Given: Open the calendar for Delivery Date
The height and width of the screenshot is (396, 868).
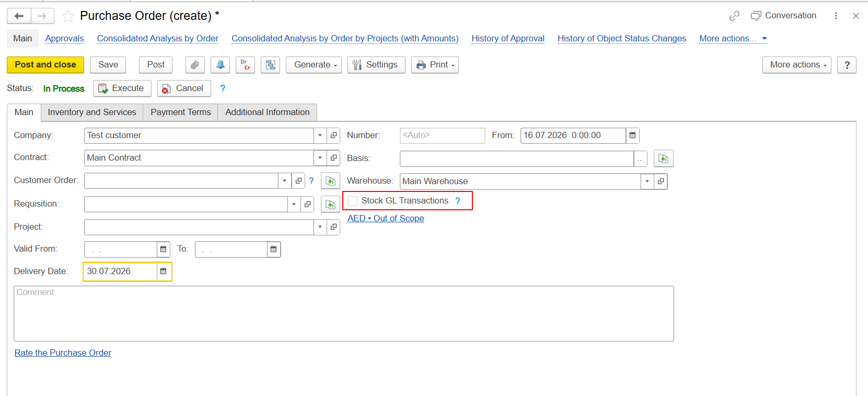Looking at the screenshot, I should [x=163, y=271].
